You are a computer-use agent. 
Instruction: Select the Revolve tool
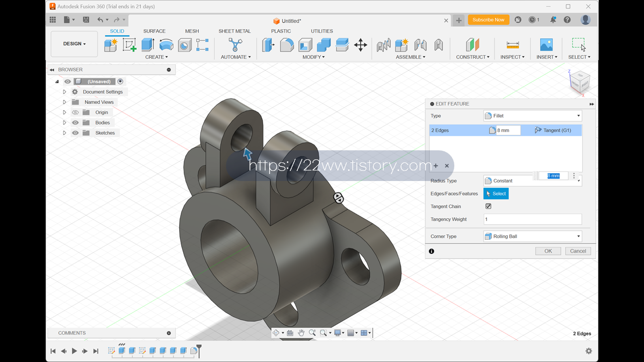(x=166, y=45)
